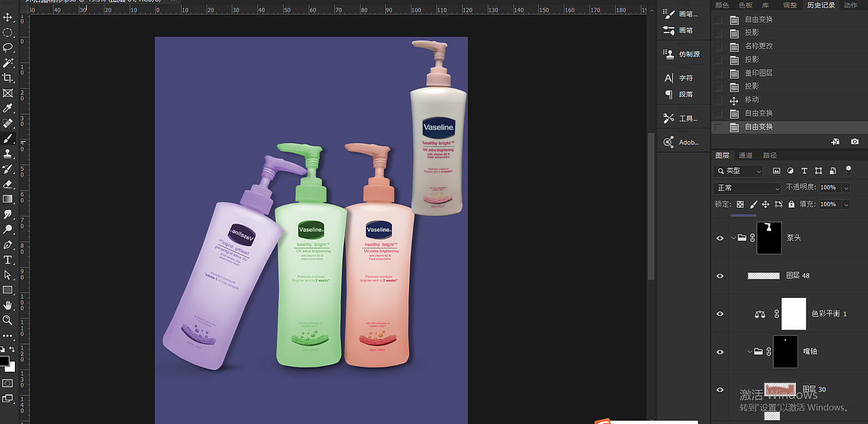
Task: Switch to the 路径 tab
Action: pos(770,155)
